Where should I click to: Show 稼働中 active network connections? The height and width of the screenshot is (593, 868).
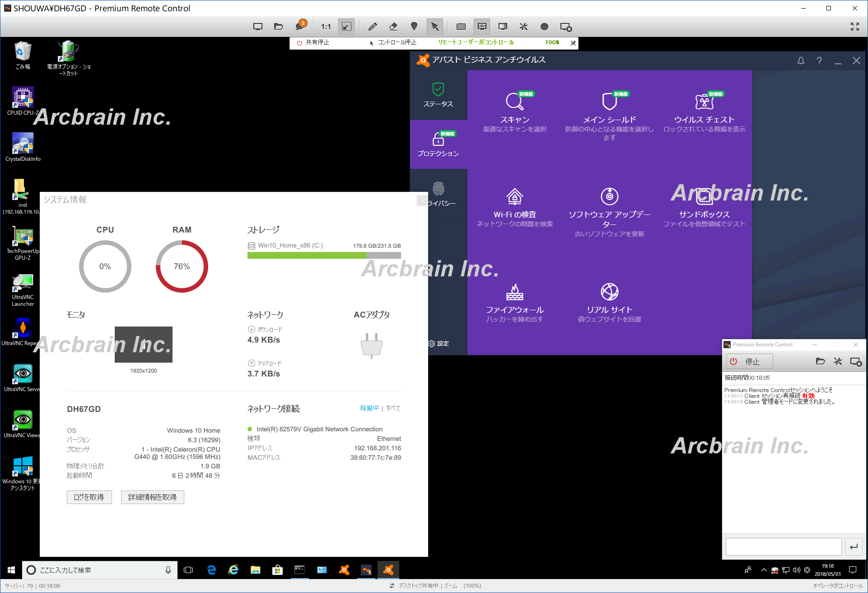coord(369,408)
